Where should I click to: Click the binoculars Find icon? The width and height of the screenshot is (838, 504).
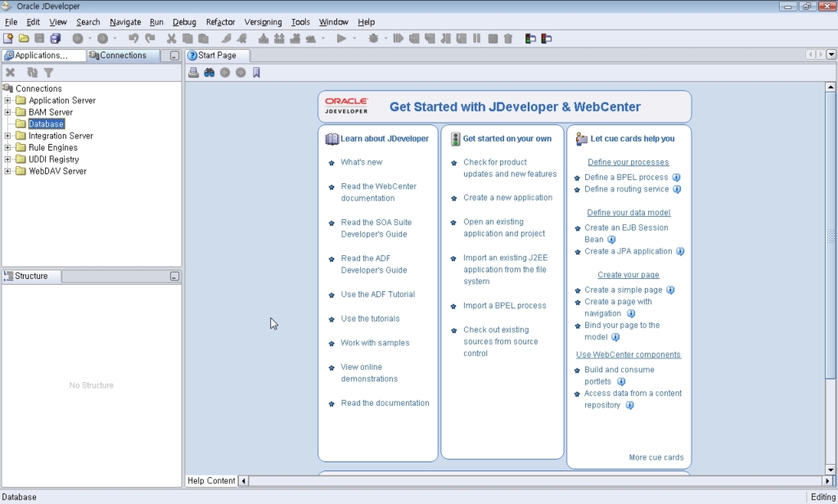(x=209, y=73)
